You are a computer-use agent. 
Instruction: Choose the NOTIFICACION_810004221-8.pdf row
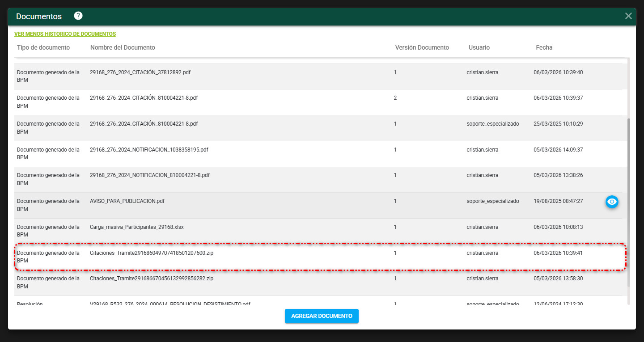point(149,175)
